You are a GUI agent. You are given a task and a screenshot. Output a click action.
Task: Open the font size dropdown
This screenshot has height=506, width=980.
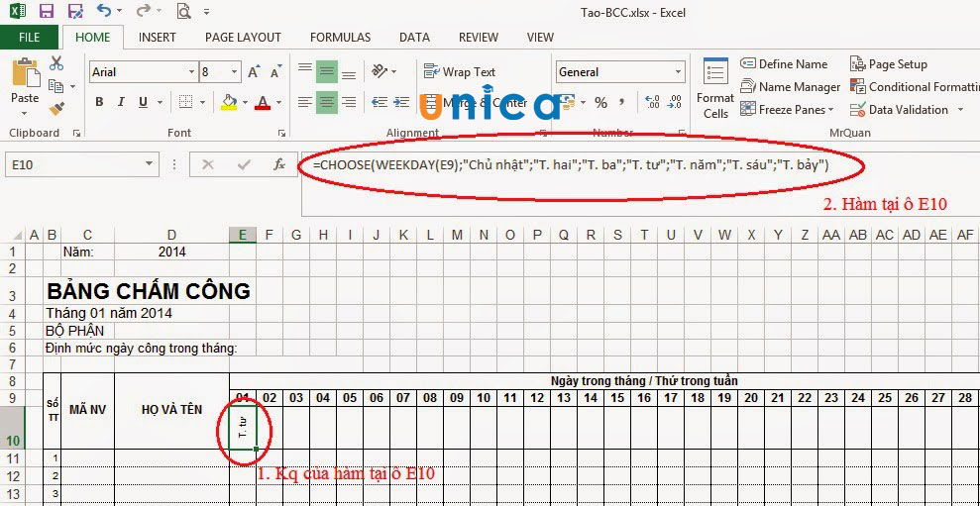click(235, 72)
